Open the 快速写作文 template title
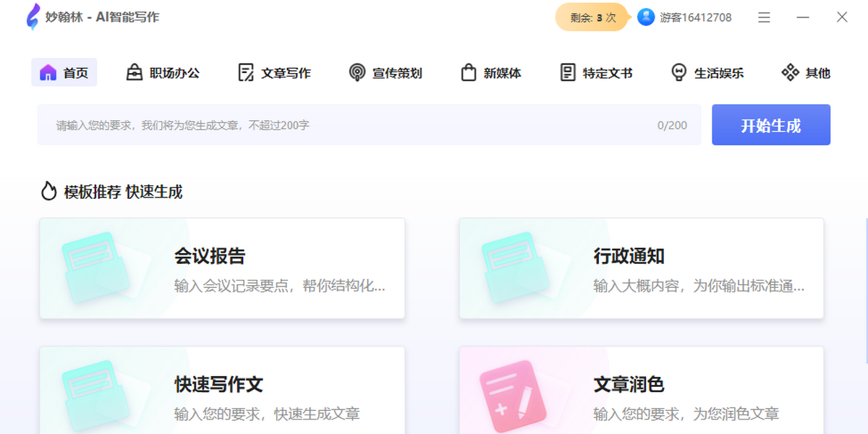The image size is (868, 434). (218, 384)
